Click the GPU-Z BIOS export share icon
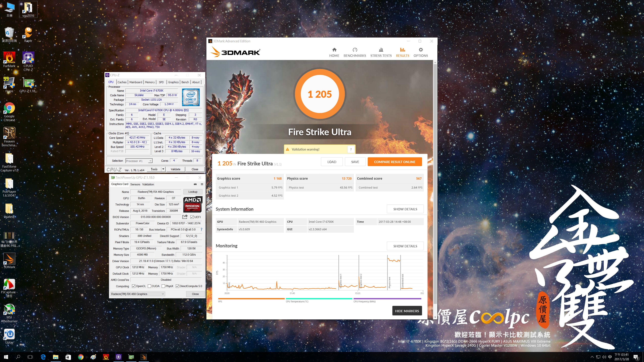Viewport: 644px width, 362px height. [185, 217]
